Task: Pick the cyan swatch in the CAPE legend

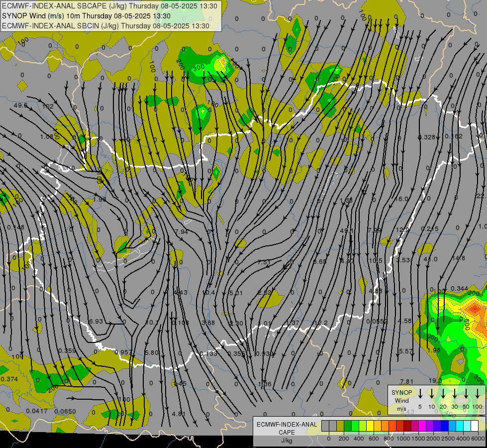Action: [x=460, y=426]
